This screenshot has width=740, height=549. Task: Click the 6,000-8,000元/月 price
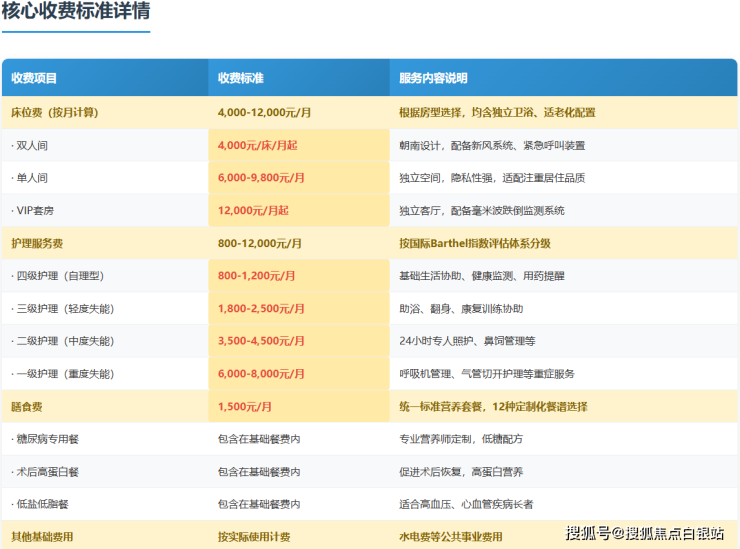[261, 373]
